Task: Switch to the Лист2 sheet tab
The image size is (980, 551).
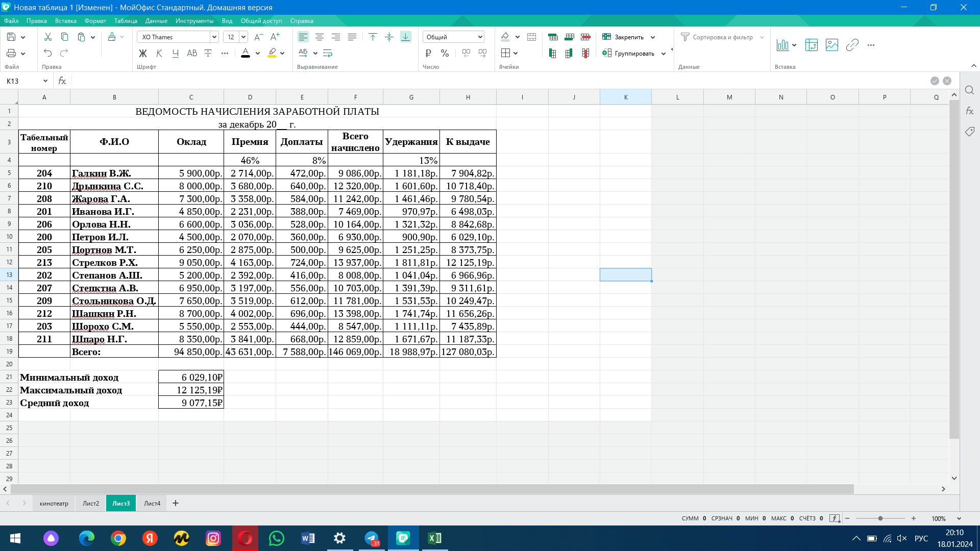Action: (x=91, y=503)
